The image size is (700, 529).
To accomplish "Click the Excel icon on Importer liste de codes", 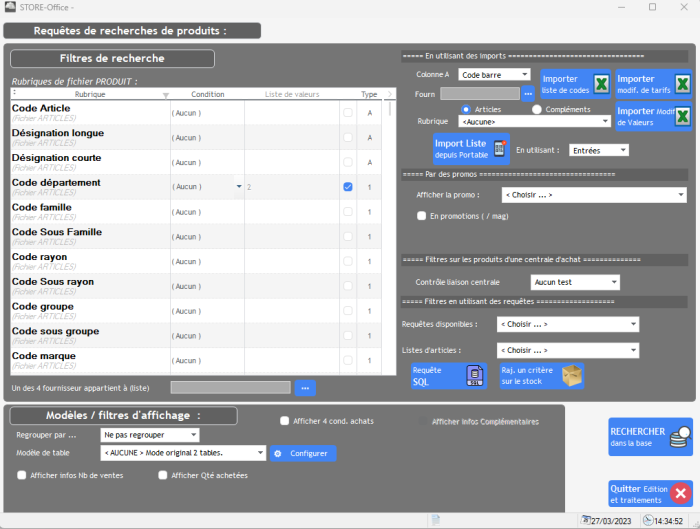I will 601,84.
